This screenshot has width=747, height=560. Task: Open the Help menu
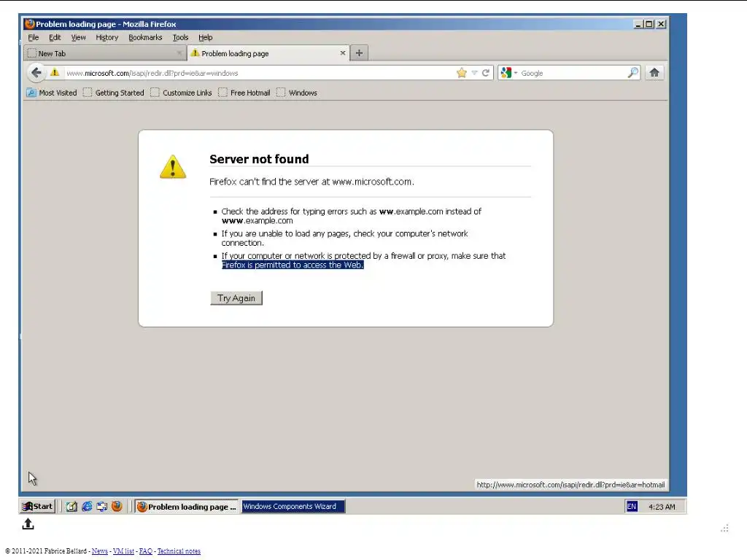click(x=205, y=37)
